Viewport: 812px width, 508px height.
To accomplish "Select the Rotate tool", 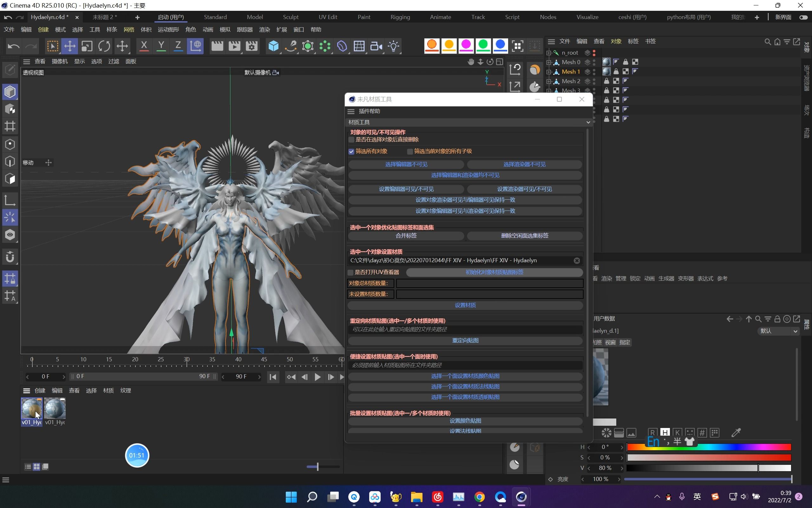I will (104, 46).
